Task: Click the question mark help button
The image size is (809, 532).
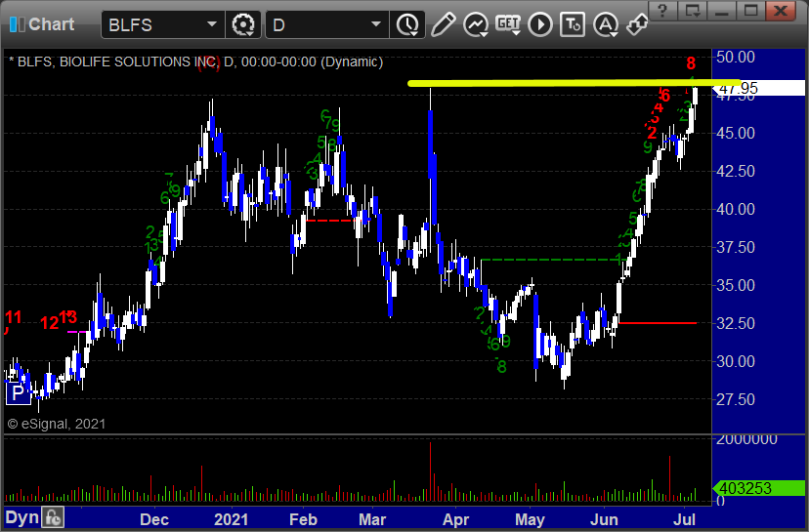Action: click(663, 11)
